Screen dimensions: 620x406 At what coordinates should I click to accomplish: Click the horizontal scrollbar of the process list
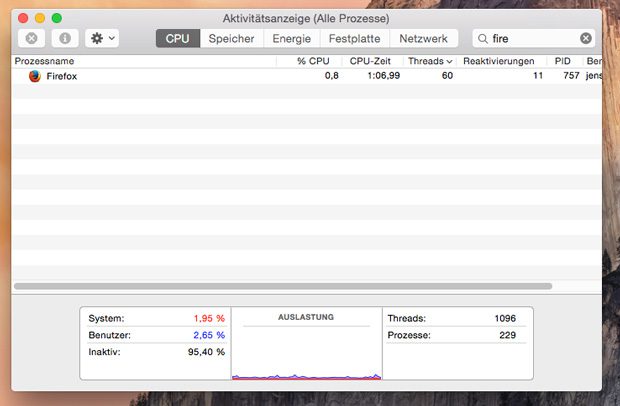pyautogui.click(x=283, y=286)
